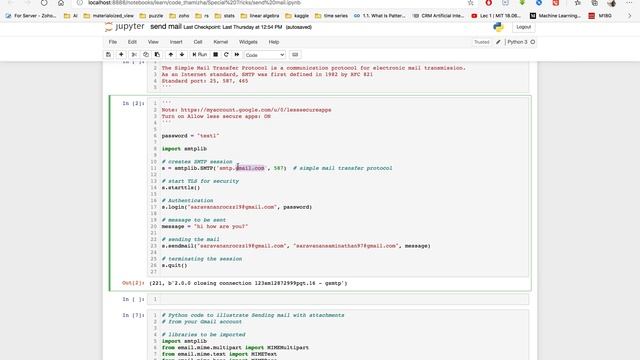640x360 pixels.
Task: Open 'For Server - Zoho...' bookmark
Action: (31, 16)
